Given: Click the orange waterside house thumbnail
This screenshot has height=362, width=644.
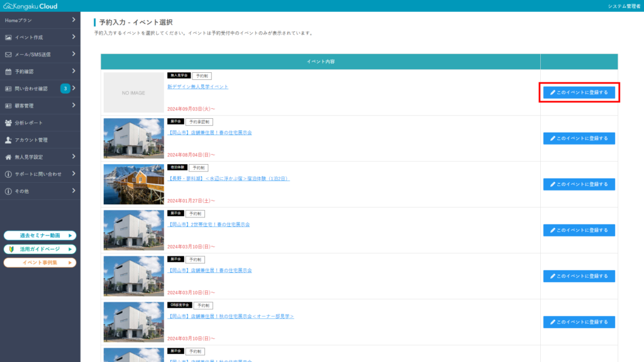Looking at the screenshot, I should pos(133,184).
